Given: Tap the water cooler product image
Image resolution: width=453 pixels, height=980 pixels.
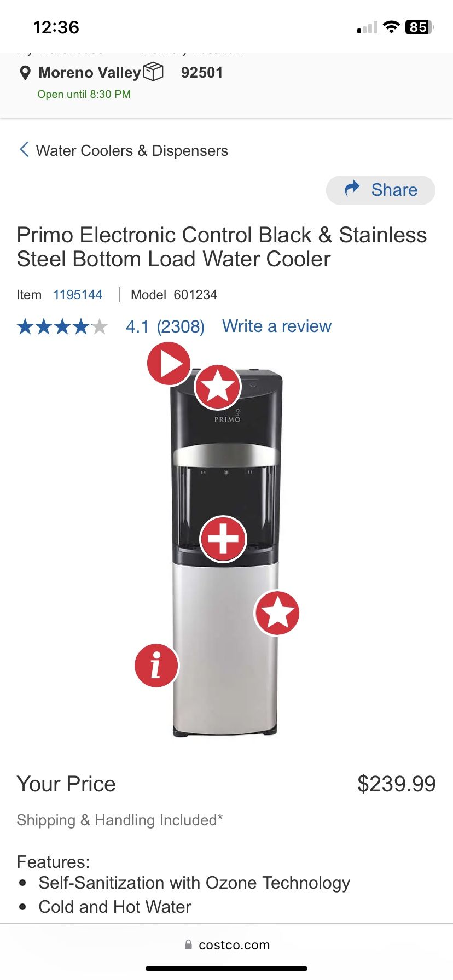Looking at the screenshot, I should pyautogui.click(x=225, y=552).
